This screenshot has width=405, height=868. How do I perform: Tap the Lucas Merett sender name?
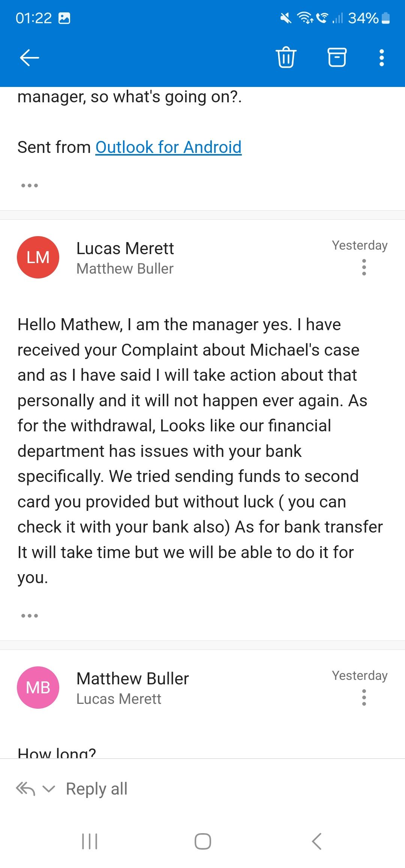[125, 248]
